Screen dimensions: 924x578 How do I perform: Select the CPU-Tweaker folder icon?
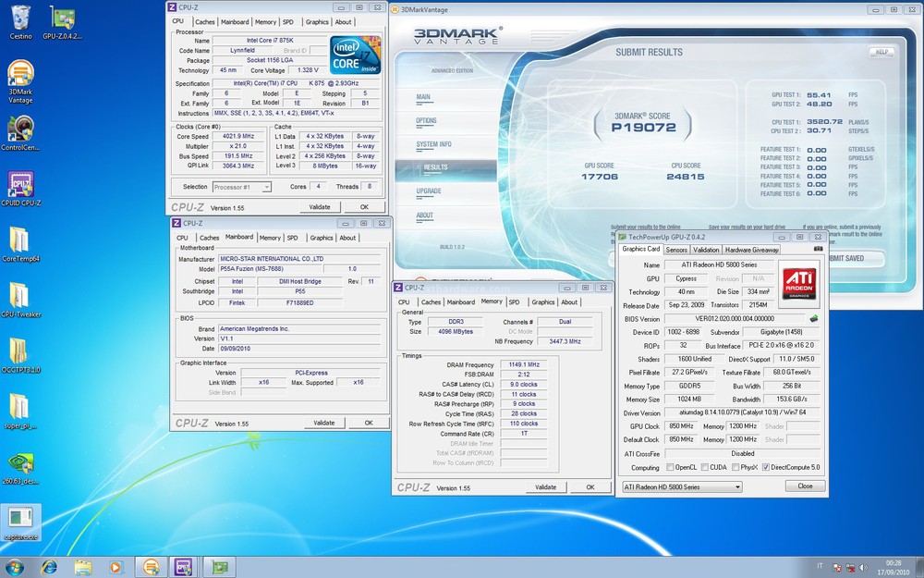point(20,300)
